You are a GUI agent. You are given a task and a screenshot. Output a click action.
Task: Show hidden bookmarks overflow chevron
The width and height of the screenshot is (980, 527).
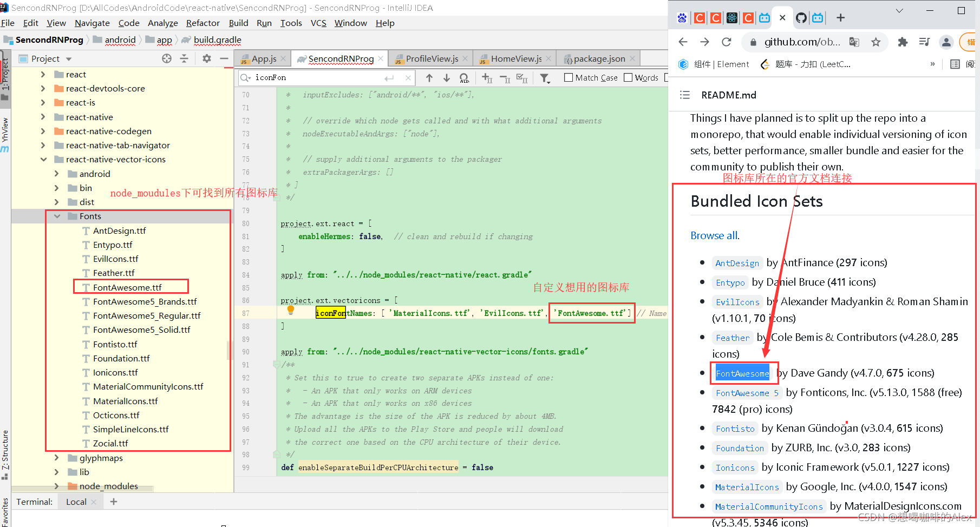932,64
